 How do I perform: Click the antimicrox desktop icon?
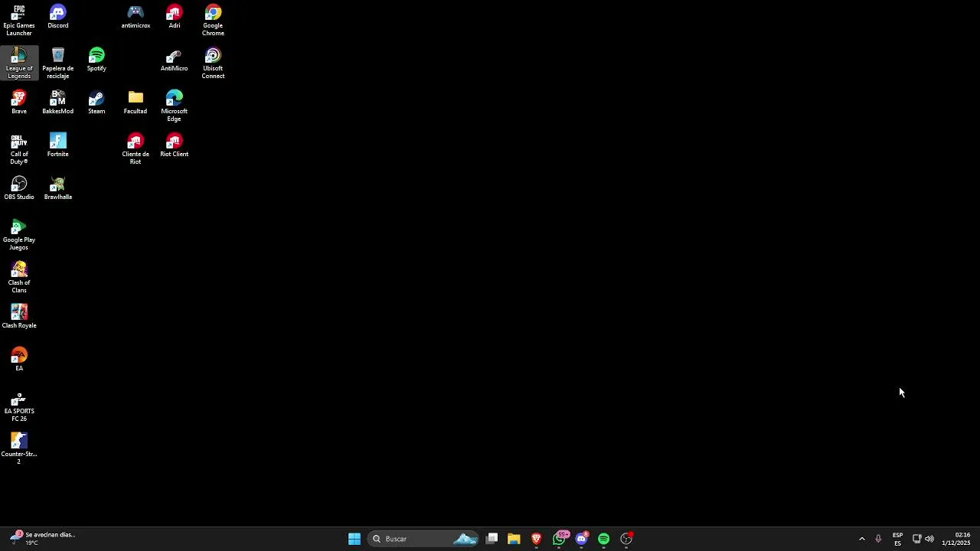[136, 17]
